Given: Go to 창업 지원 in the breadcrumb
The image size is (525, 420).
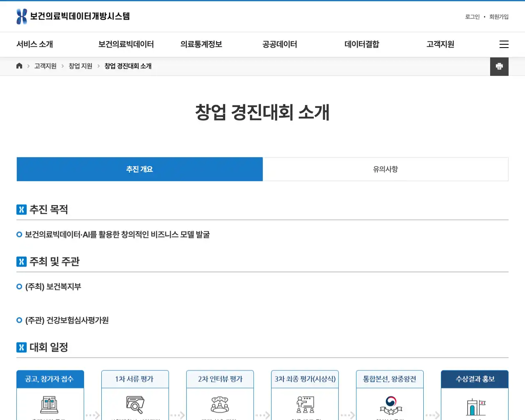Looking at the screenshot, I should point(80,66).
